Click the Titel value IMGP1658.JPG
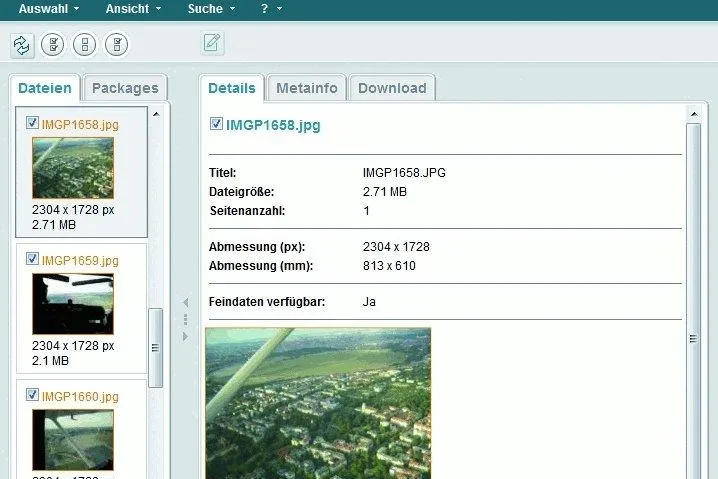This screenshot has height=479, width=718. 404,173
